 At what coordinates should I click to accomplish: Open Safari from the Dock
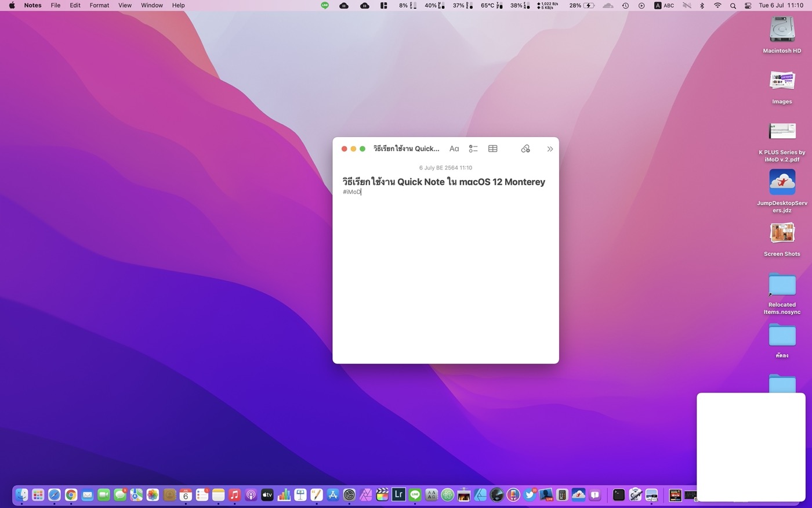pos(54,495)
